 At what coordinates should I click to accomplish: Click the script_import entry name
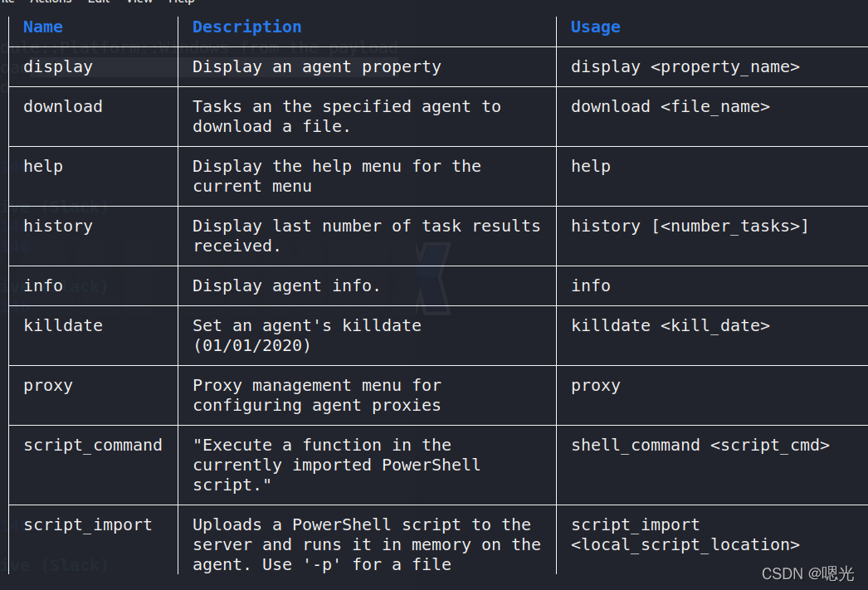pyautogui.click(x=88, y=525)
